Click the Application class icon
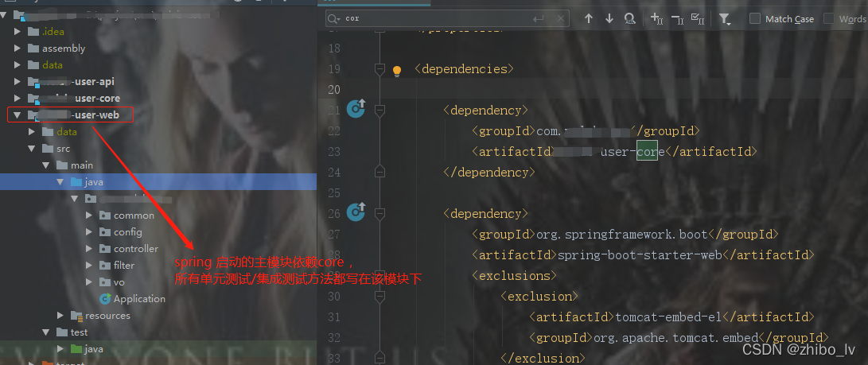868x365 pixels. (105, 299)
